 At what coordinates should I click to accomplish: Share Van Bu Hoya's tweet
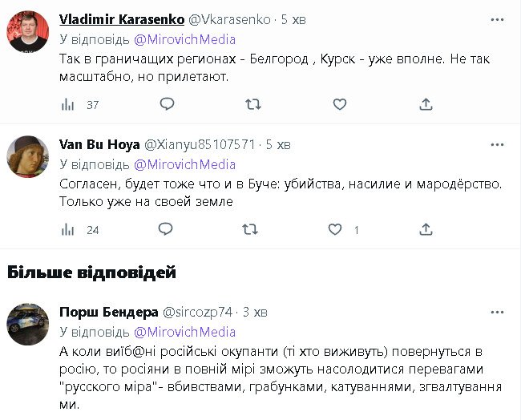point(426,229)
